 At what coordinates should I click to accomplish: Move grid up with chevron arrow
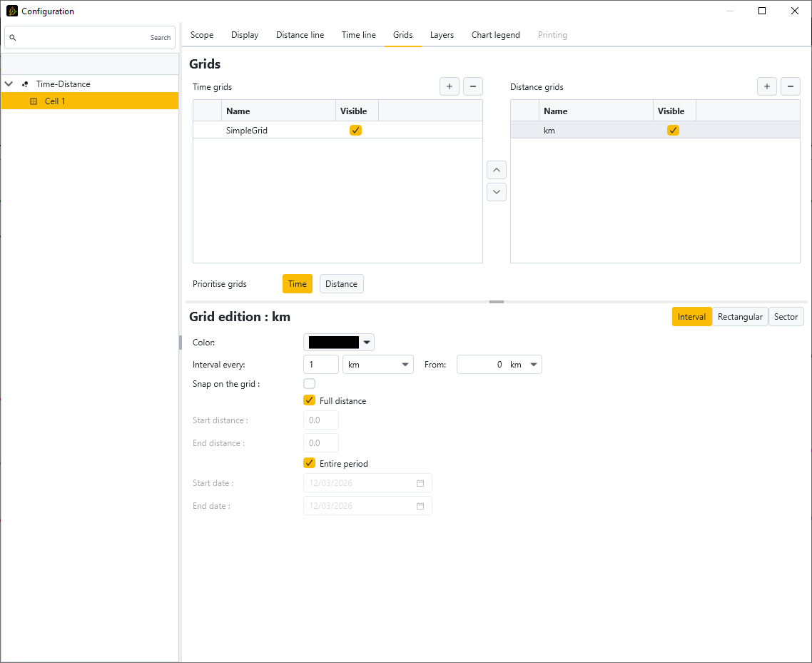point(497,171)
